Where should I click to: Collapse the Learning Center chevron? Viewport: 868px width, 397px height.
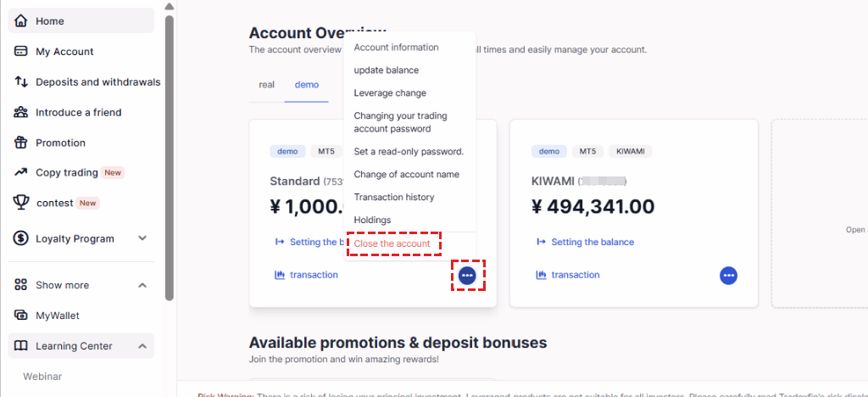click(x=142, y=346)
